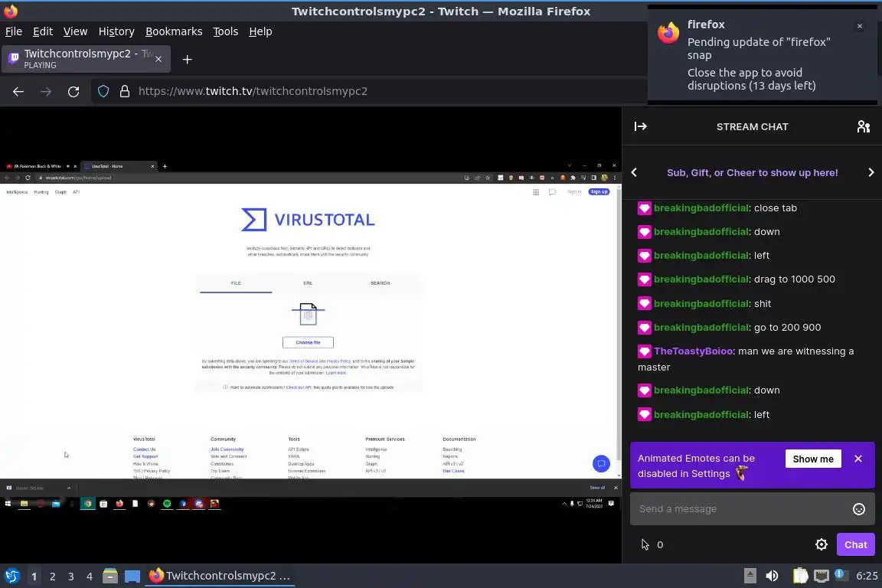Open chat settings gear
The height and width of the screenshot is (588, 882).
click(822, 544)
